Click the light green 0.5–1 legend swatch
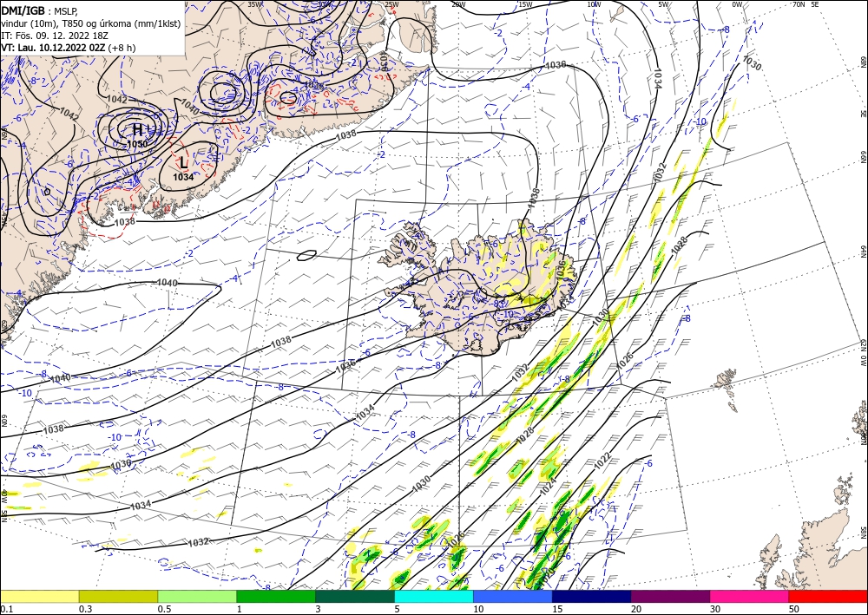Image resolution: width=868 pixels, height=615 pixels. point(197,596)
